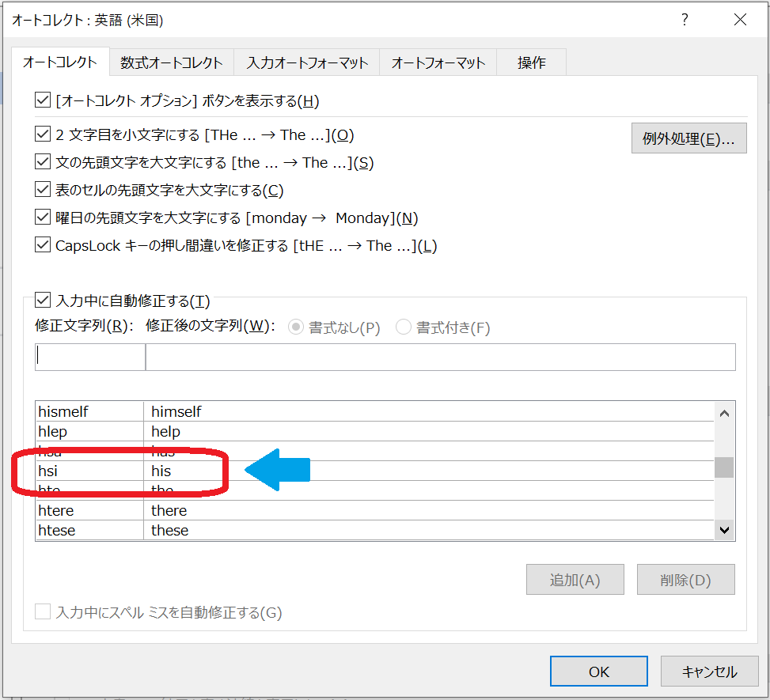Open the 数式オートコレクト tab
Image resolution: width=770 pixels, height=700 pixels.
(x=172, y=62)
